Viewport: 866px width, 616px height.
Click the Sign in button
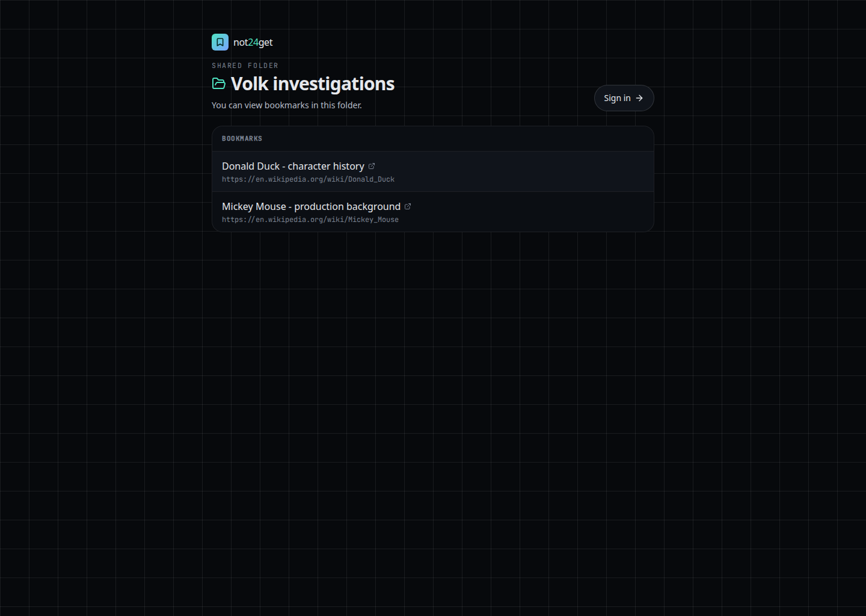tap(624, 98)
